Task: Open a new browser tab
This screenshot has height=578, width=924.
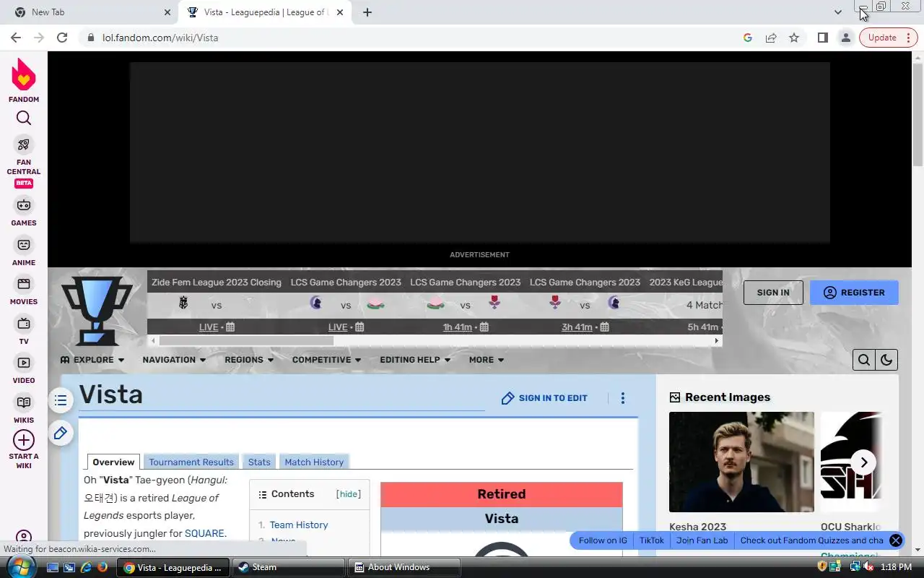Action: [x=367, y=12]
